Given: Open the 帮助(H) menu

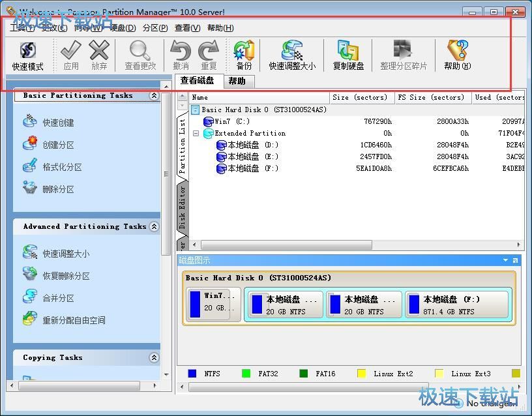Looking at the screenshot, I should (220, 28).
